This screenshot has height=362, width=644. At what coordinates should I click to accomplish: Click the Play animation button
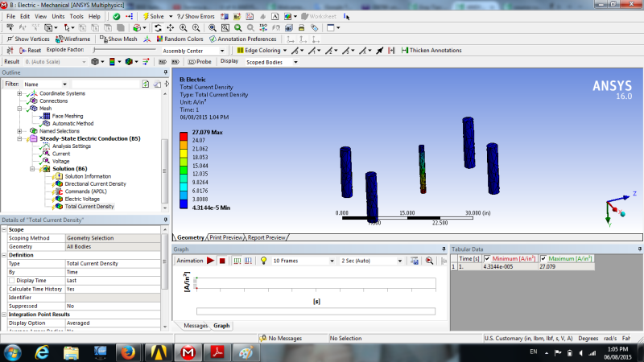click(210, 261)
